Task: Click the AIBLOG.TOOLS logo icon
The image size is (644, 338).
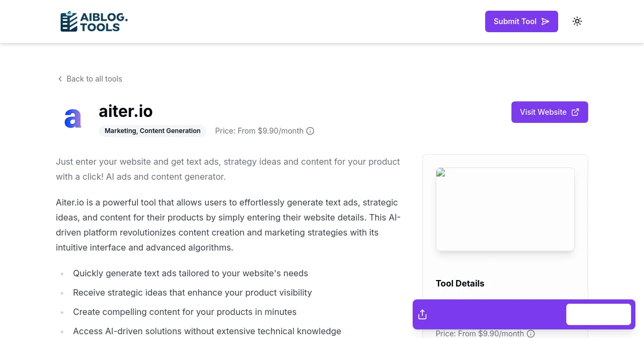Action: 69,21
